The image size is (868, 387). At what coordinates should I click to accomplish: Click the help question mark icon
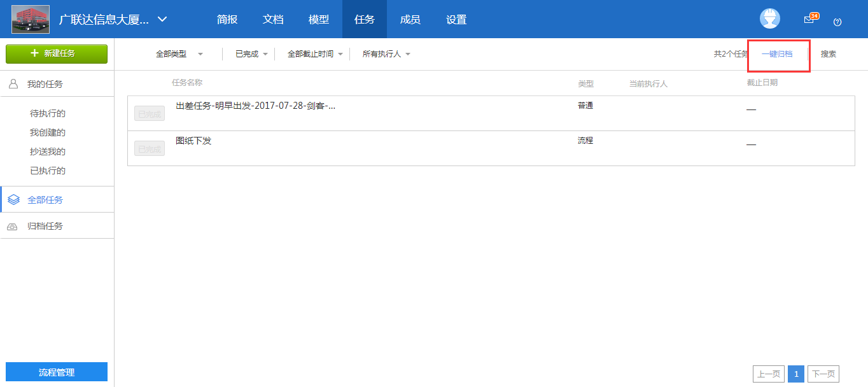[x=837, y=22]
